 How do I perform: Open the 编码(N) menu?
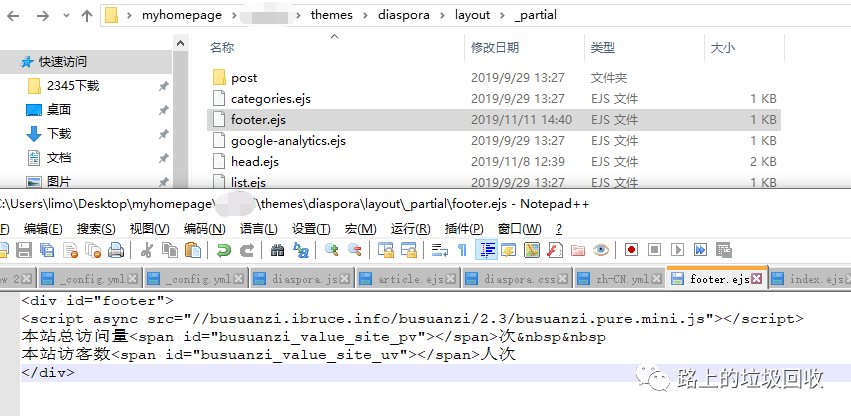pos(205,229)
